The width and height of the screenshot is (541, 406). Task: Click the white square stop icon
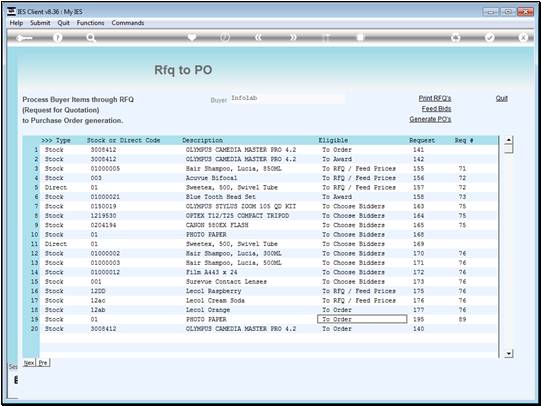click(360, 37)
